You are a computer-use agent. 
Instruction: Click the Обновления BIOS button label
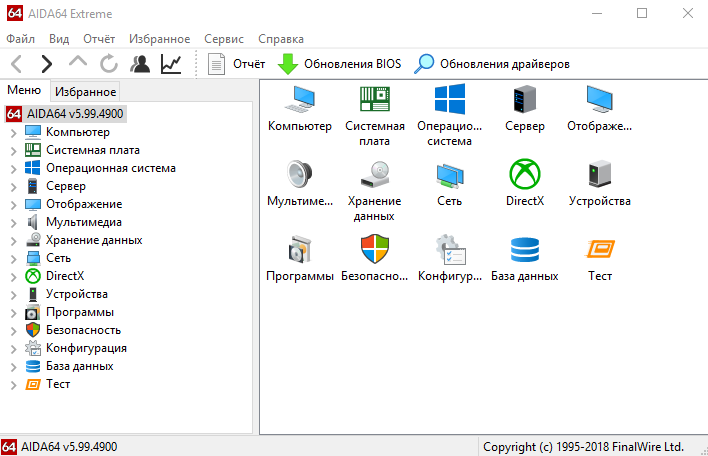click(352, 64)
